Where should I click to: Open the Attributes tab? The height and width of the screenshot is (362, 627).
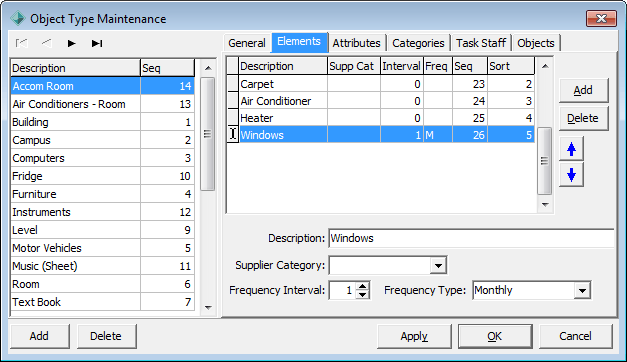point(357,43)
